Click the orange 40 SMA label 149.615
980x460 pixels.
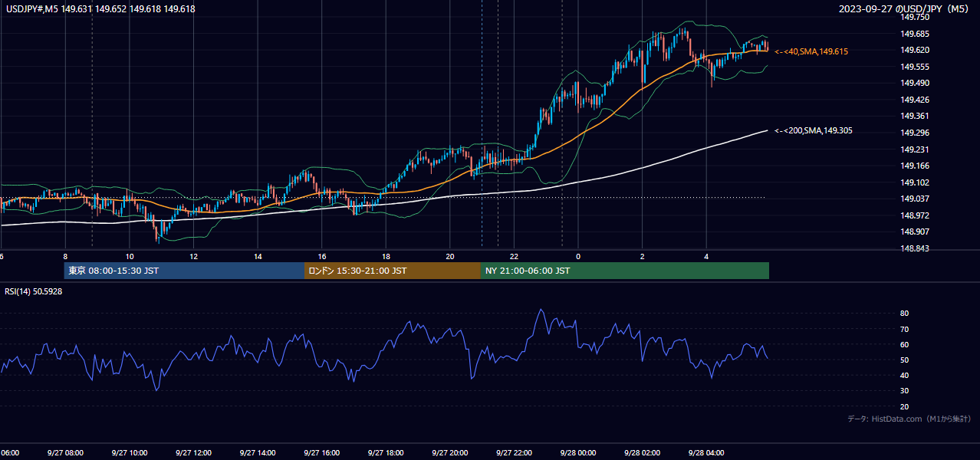pos(811,51)
